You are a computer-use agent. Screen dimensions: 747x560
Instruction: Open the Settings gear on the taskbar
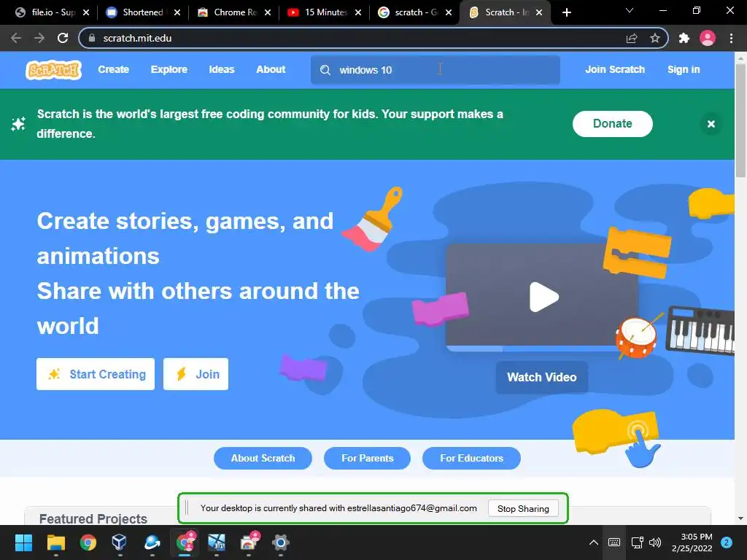[281, 542]
